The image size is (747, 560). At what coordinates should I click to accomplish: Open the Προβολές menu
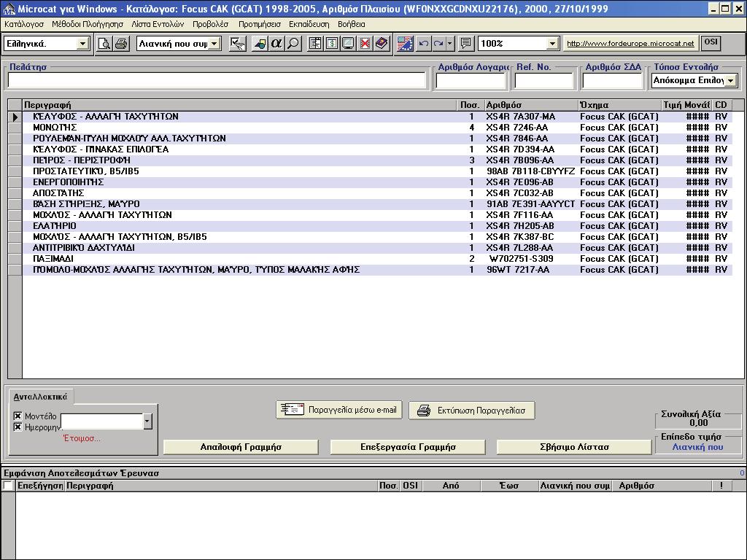[211, 24]
